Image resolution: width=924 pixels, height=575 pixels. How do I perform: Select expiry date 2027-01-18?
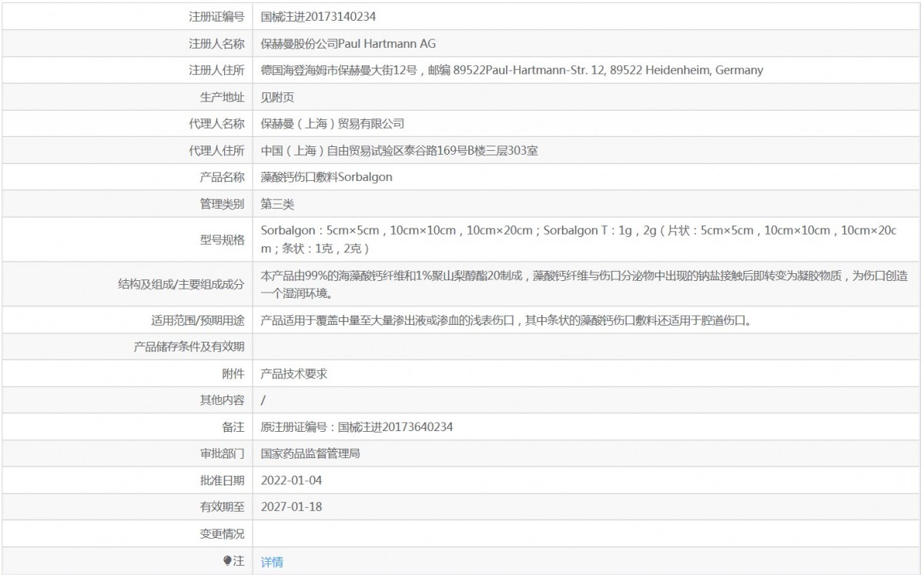click(291, 507)
